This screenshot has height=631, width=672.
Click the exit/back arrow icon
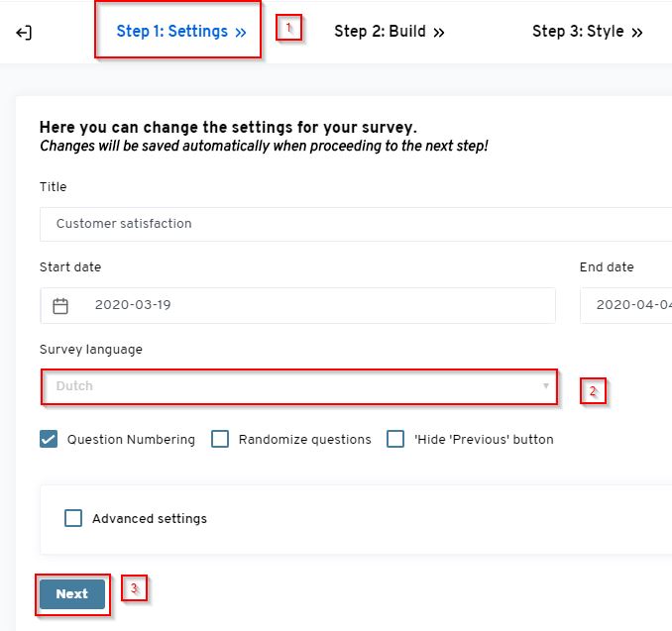pos(24,33)
